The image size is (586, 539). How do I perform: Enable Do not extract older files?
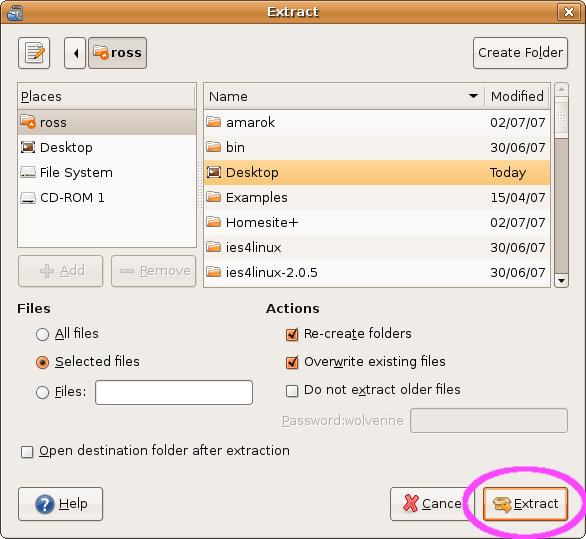point(292,391)
